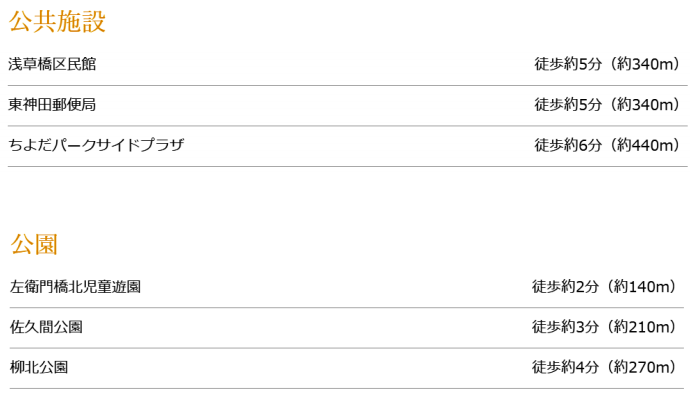Select the 佐久間公園 park name
Image resolution: width=690 pixels, height=400 pixels.
(46, 327)
